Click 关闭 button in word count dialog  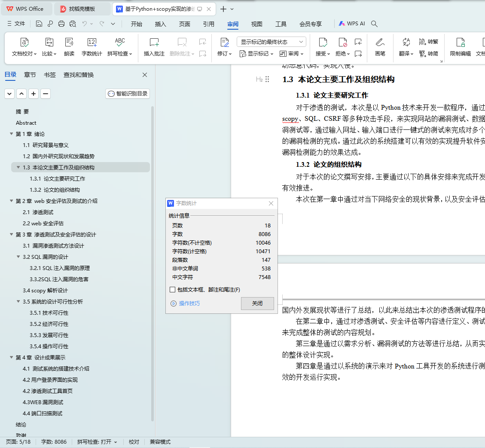257,304
